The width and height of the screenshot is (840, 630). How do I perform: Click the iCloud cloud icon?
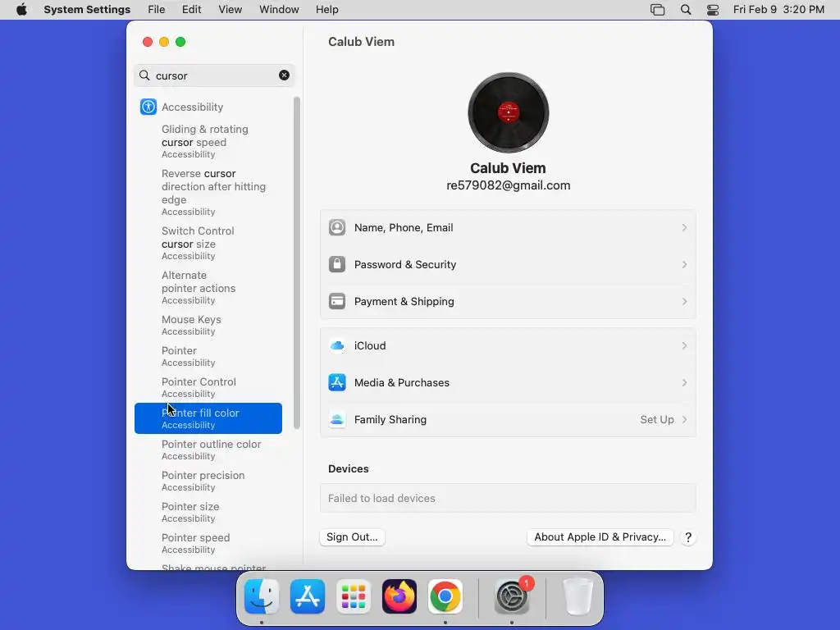[337, 345]
